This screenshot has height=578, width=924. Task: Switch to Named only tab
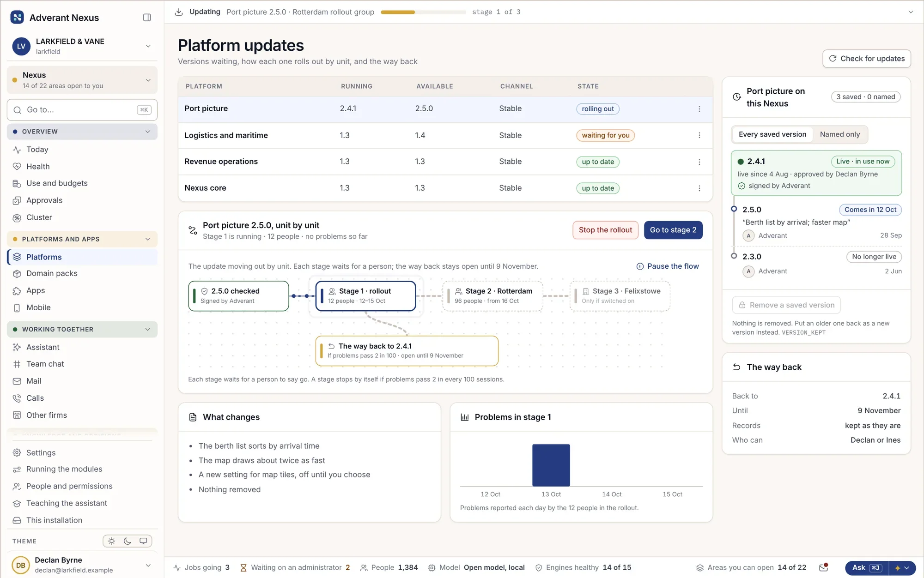(840, 134)
